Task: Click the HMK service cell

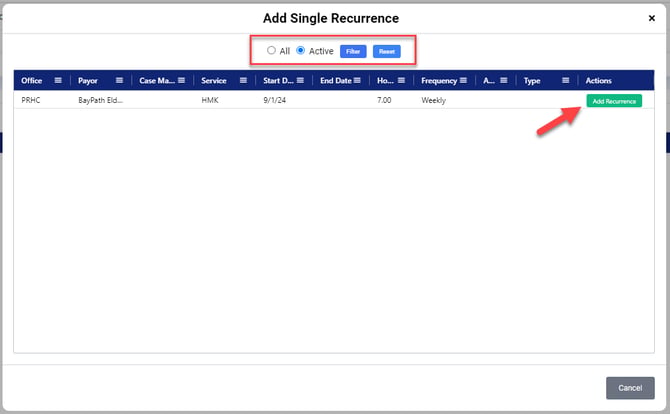Action: (210, 101)
